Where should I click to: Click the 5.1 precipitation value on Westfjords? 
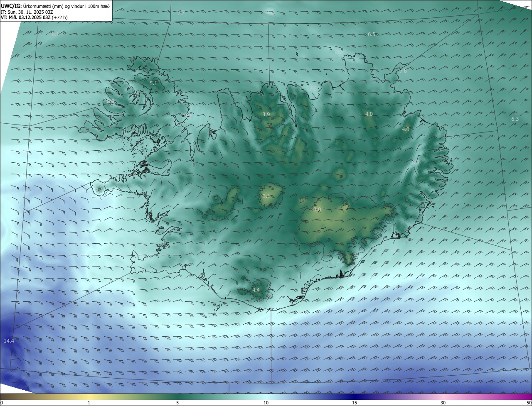click(x=153, y=83)
